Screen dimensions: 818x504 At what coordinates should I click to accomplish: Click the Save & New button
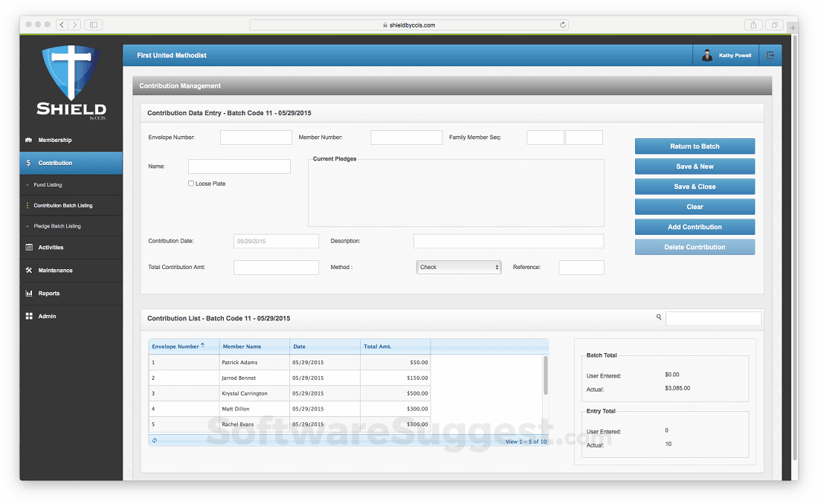tap(694, 166)
